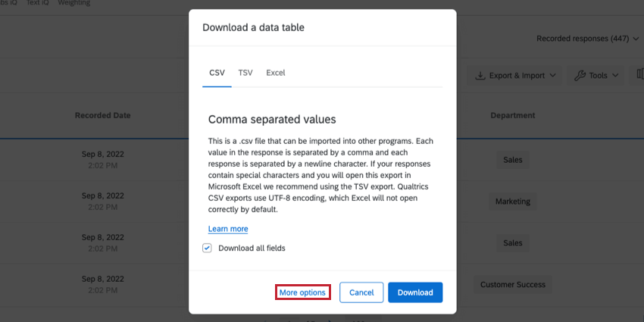Click the Recorded Date column header
The width and height of the screenshot is (644, 322).
102,116
